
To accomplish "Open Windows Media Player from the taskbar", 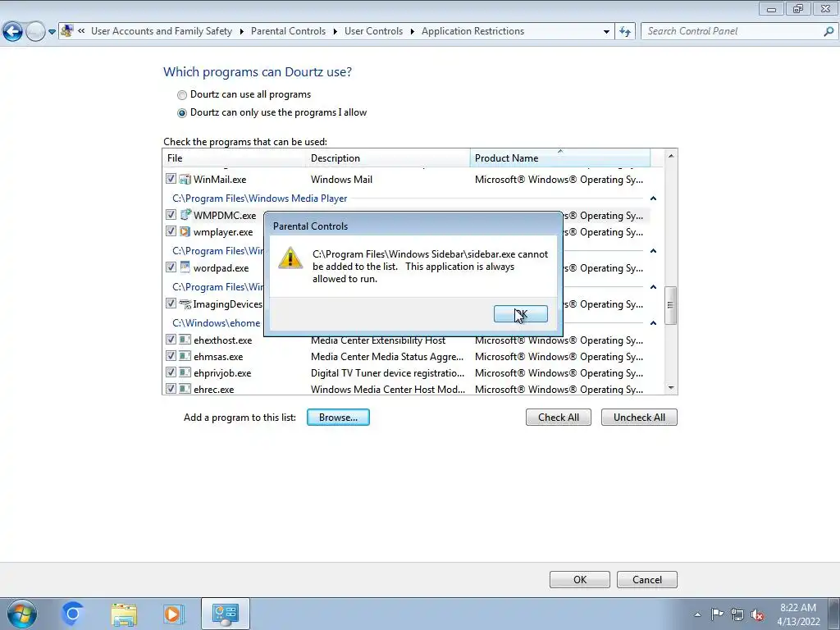I will click(173, 614).
